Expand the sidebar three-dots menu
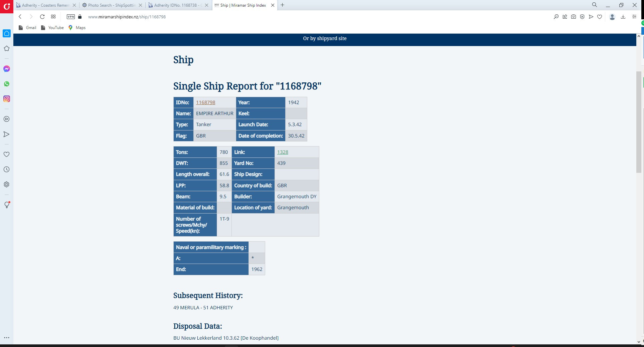 pos(7,338)
